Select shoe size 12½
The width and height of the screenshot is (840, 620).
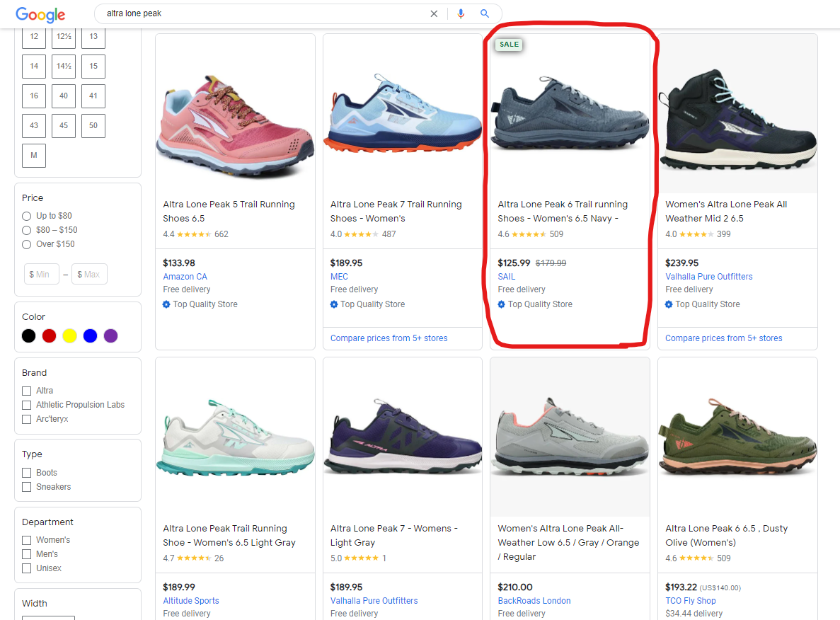tap(64, 37)
